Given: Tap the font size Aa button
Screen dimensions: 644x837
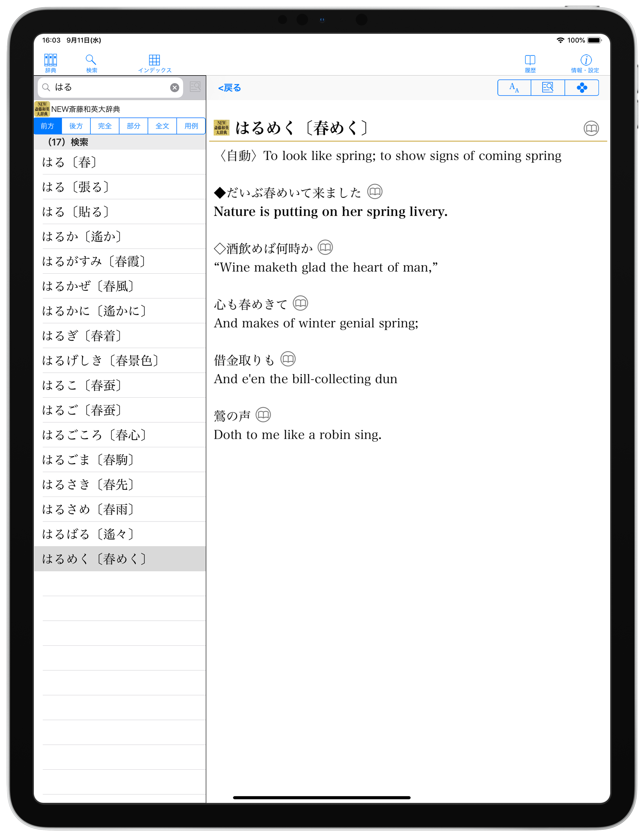Looking at the screenshot, I should click(x=514, y=88).
